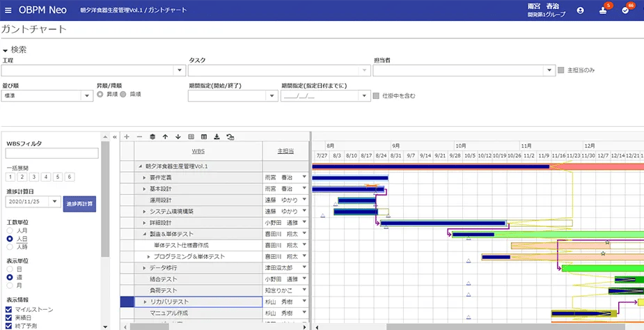Image resolution: width=644 pixels, height=330 pixels.
Task: Select the 日 display unit radio button
Action: [10, 268]
